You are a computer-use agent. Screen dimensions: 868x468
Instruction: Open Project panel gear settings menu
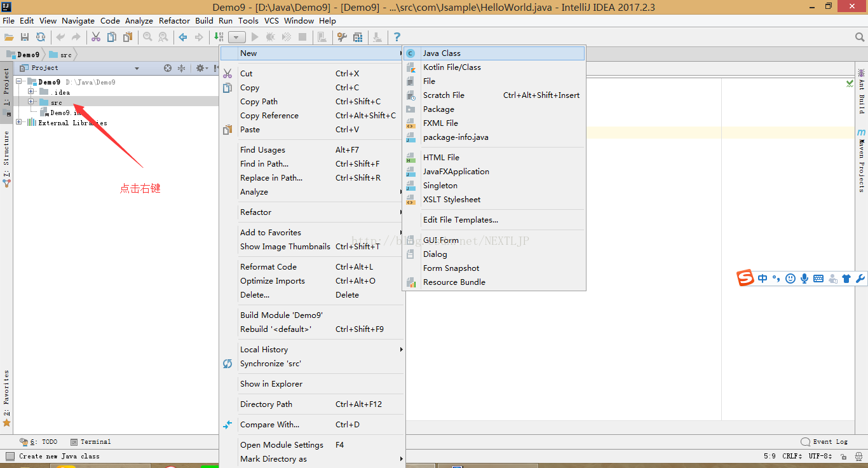tap(201, 68)
